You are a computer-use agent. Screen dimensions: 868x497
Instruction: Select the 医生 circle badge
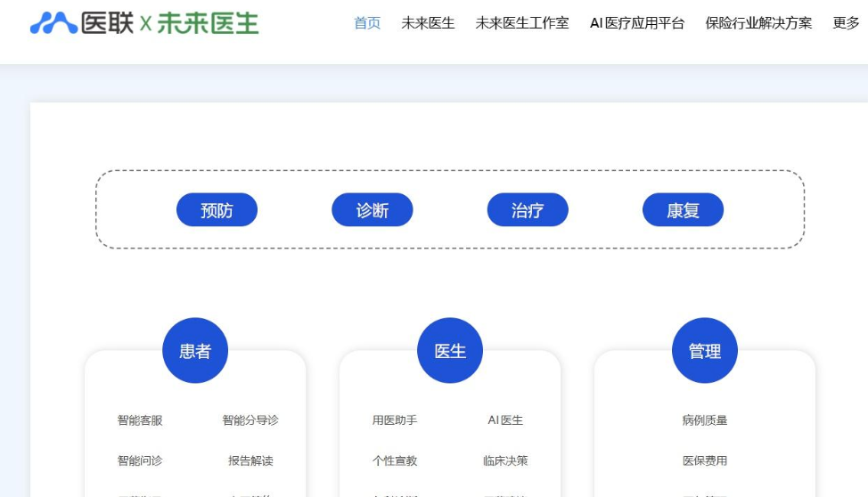(x=450, y=351)
